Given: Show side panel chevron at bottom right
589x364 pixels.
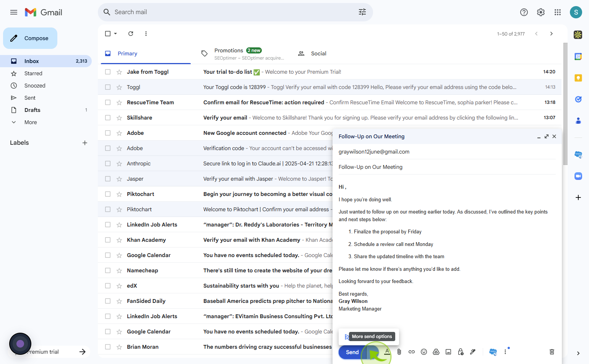Looking at the screenshot, I should point(578,353).
